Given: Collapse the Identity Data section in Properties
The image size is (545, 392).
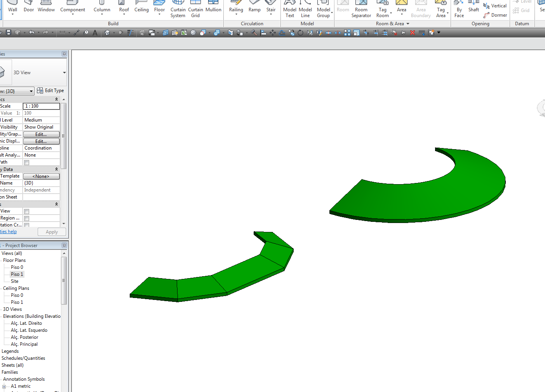Looking at the screenshot, I should [x=56, y=169].
